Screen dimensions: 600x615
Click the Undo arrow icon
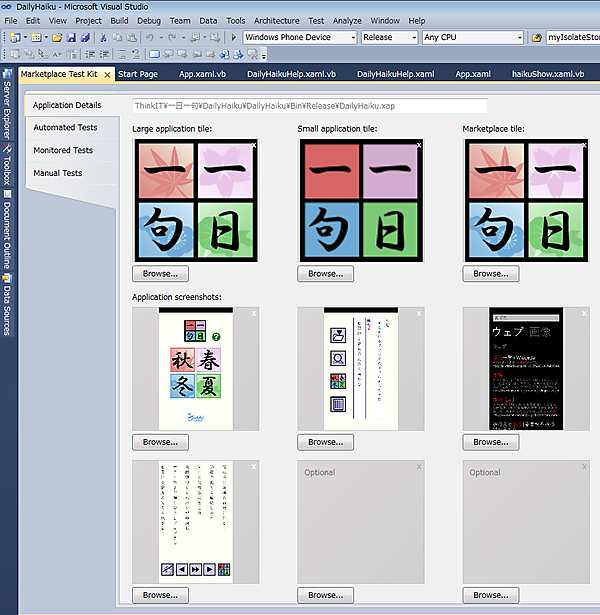click(x=149, y=37)
